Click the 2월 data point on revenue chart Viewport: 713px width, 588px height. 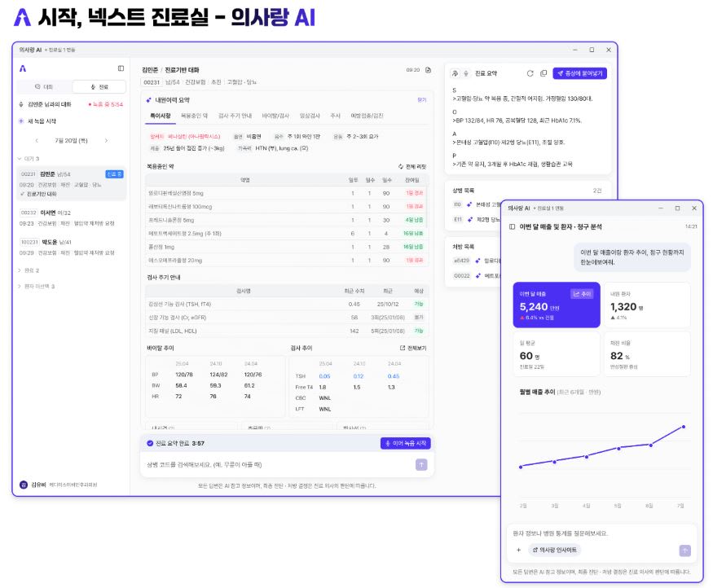pos(521,467)
